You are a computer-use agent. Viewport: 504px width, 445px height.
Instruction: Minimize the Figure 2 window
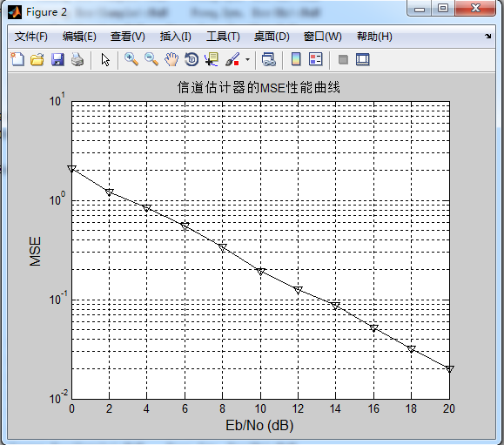pyautogui.click(x=420, y=8)
